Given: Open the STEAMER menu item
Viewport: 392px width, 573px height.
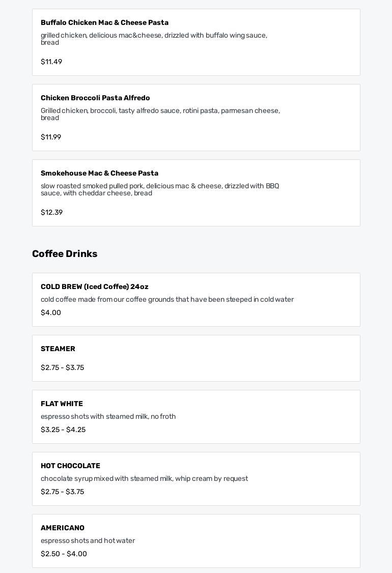Looking at the screenshot, I should (196, 358).
